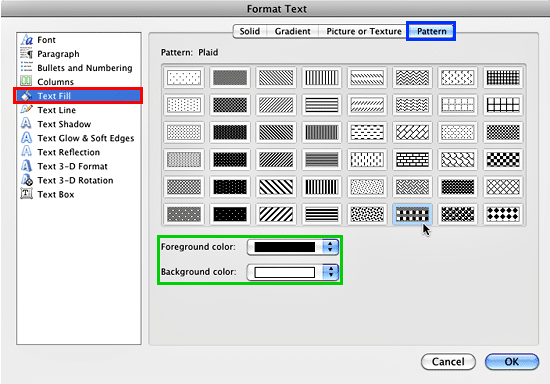
Task: Switch to the Solid fill tab
Action: tap(250, 31)
